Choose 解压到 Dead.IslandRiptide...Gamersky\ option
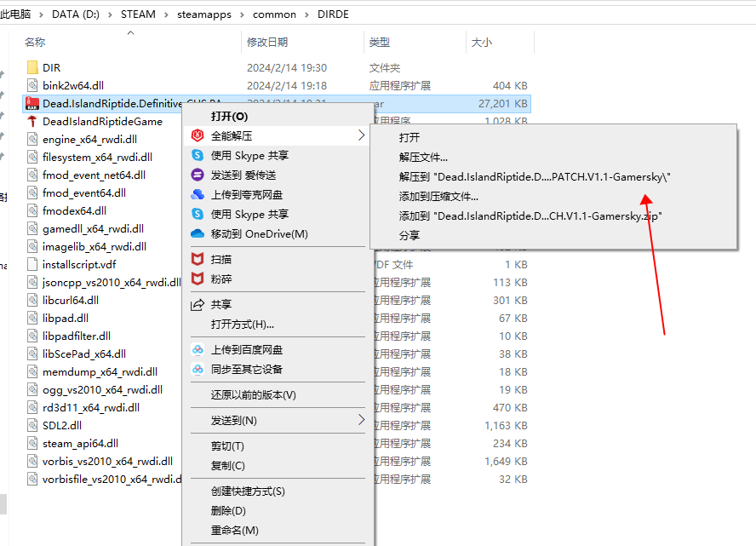756x546 pixels. pyautogui.click(x=535, y=177)
